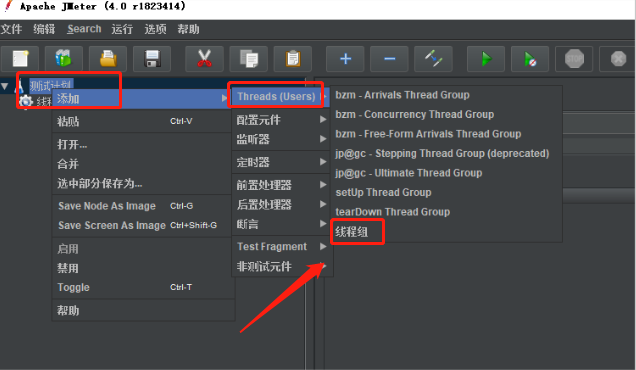Start the test with green play icon

tap(486, 59)
